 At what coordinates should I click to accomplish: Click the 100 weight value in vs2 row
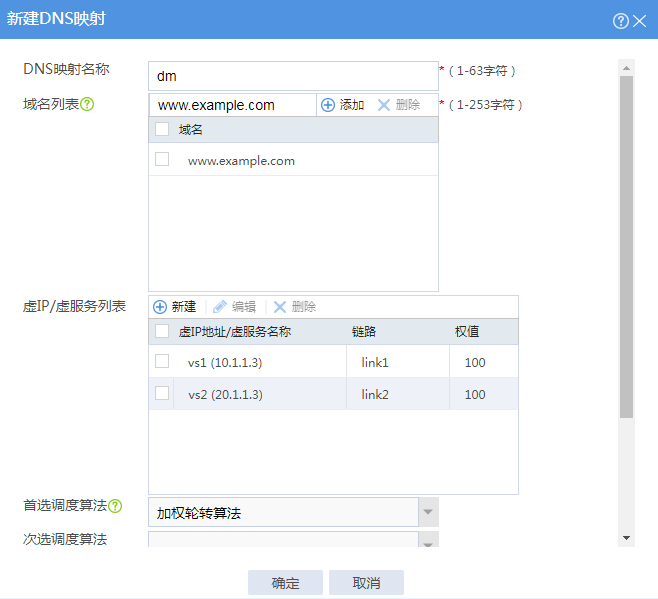click(x=475, y=395)
